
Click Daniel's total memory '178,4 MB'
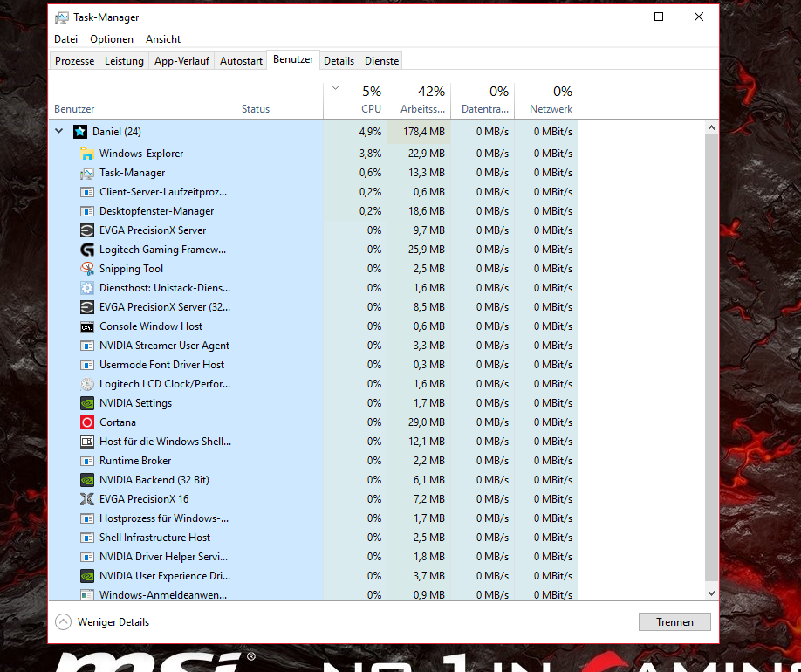(x=423, y=132)
